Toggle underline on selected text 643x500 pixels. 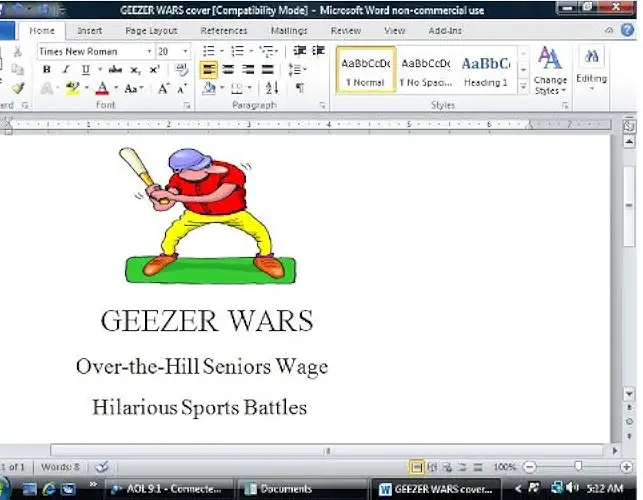tap(85, 70)
